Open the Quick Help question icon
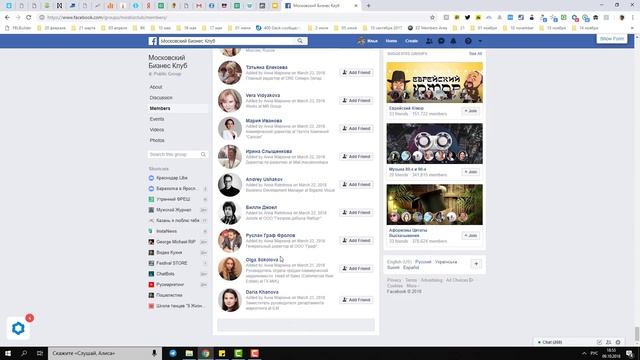This screenshot has width=640, height=360. point(468,41)
